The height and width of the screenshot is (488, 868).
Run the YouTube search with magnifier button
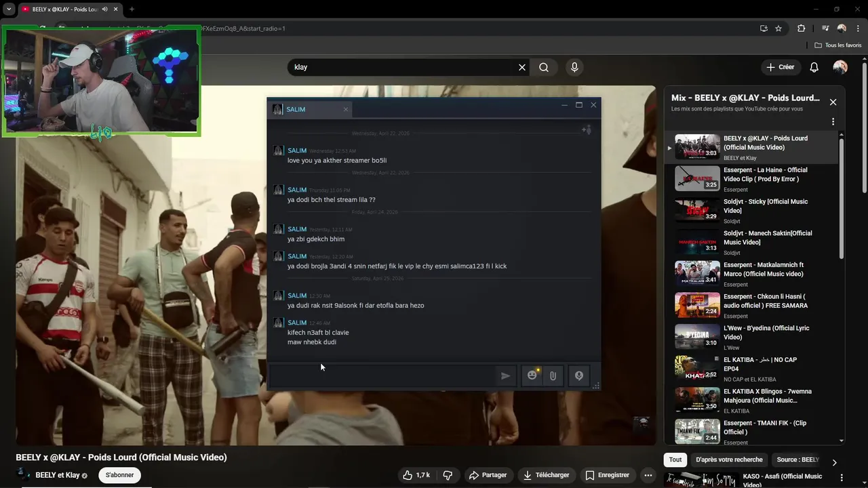544,67
